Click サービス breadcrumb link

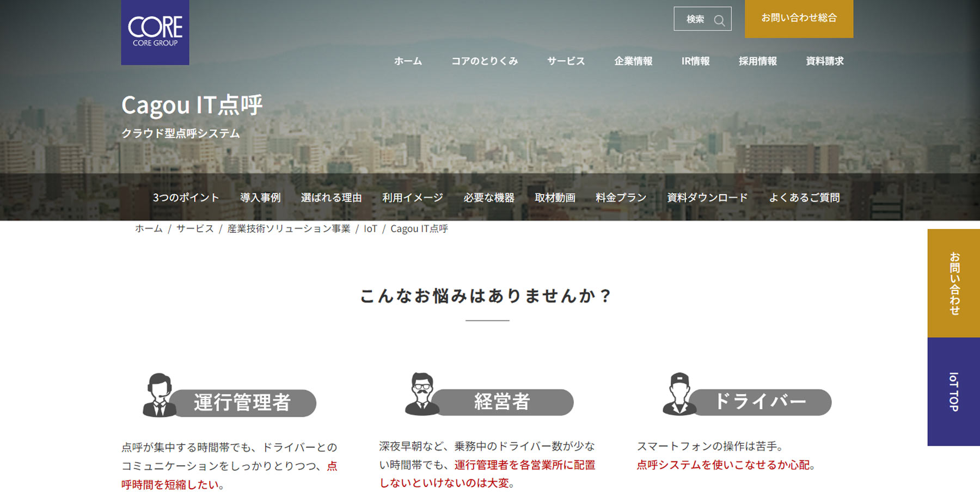tap(195, 229)
